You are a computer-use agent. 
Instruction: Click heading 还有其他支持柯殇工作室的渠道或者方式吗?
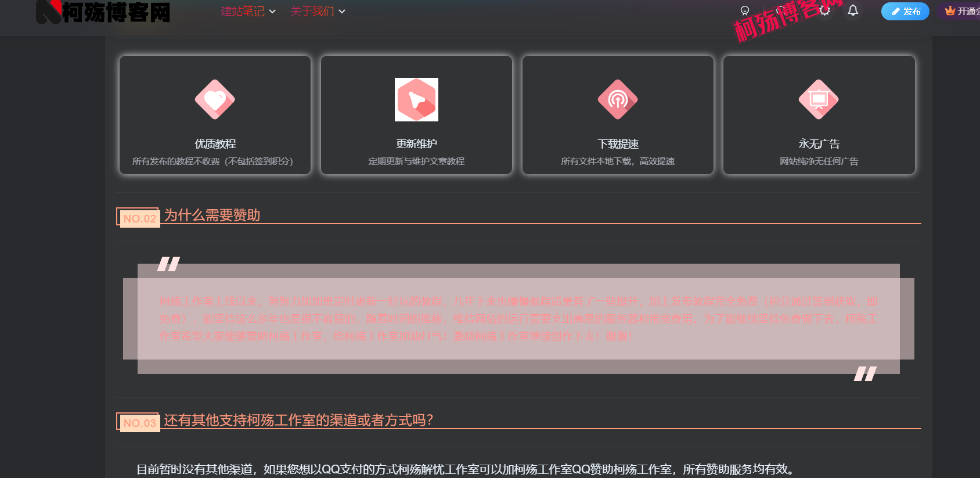(298, 420)
